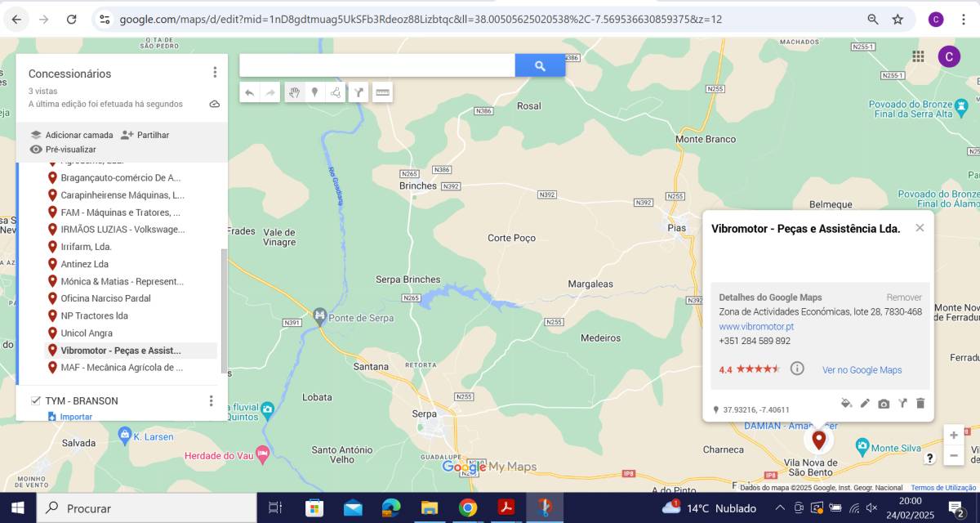980x523 pixels.
Task: Open Chrome from the taskbar
Action: coord(468,508)
